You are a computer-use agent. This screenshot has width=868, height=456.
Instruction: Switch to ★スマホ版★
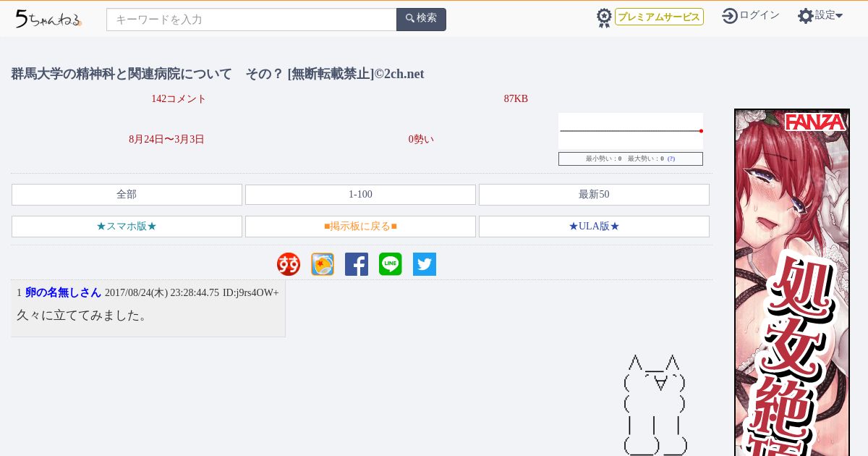pyautogui.click(x=127, y=227)
